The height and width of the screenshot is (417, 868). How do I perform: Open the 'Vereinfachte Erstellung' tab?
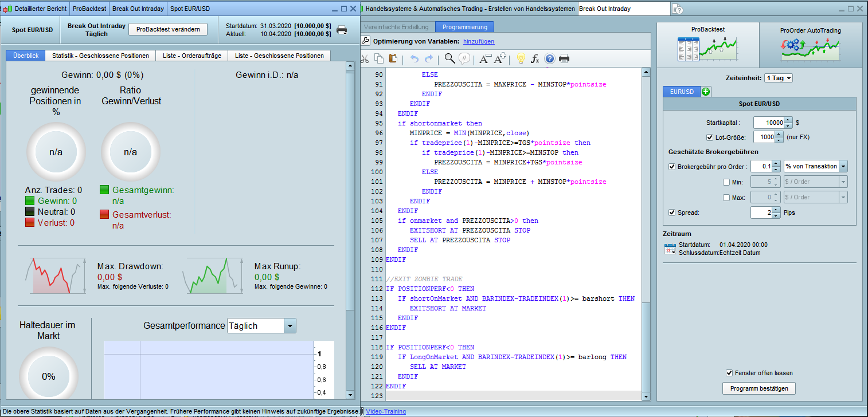396,27
